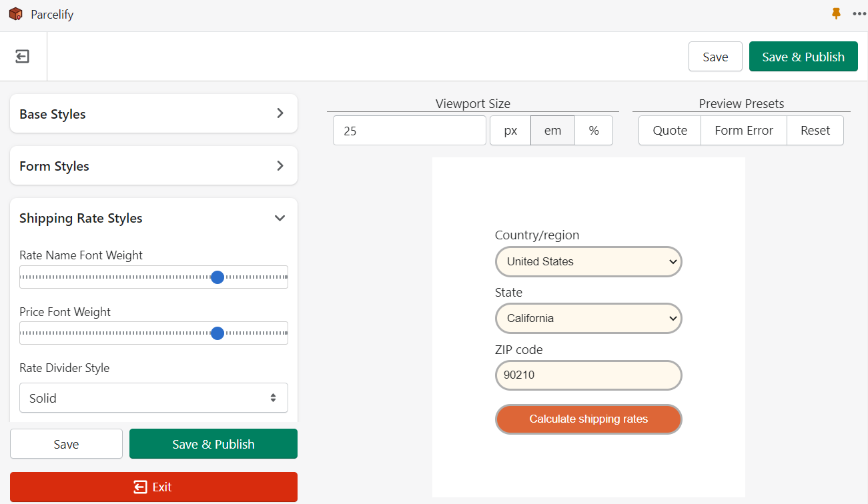Apply the Form Error preview preset
Viewport: 868px width, 504px height.
(x=744, y=131)
